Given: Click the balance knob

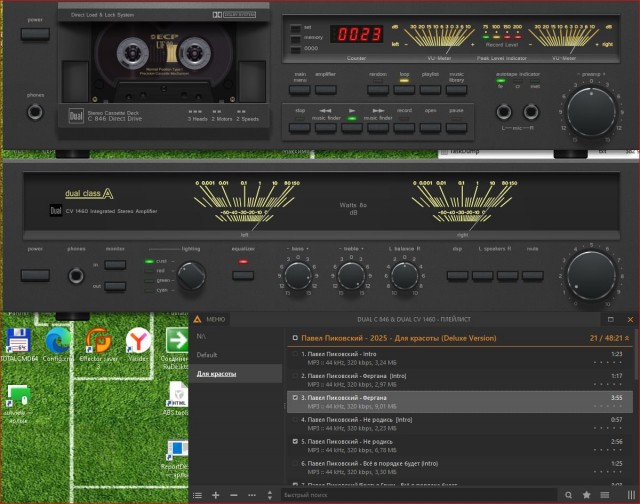Looking at the screenshot, I should [x=404, y=276].
